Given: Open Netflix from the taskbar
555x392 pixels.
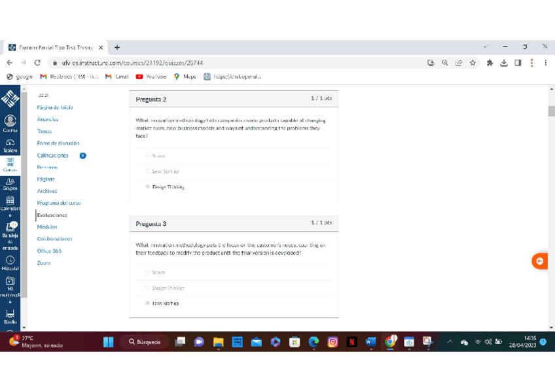Looking at the screenshot, I should coord(352,342).
